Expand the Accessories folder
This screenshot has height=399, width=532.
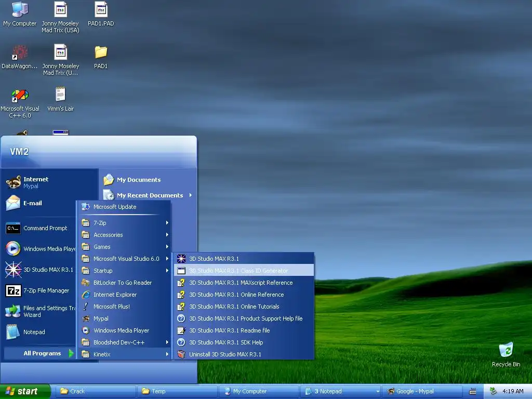[x=124, y=235]
